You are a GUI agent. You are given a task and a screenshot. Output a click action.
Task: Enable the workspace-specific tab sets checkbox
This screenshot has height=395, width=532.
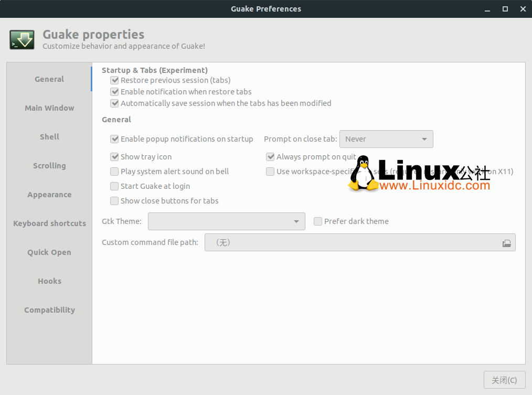tap(270, 172)
